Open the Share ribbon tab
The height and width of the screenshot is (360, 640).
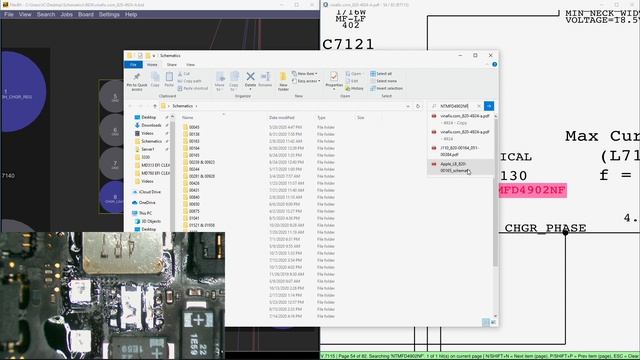coord(172,64)
